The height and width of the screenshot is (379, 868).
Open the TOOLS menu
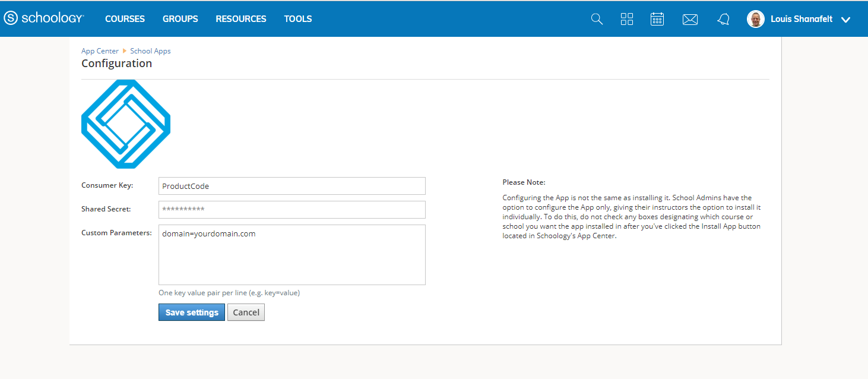click(298, 19)
